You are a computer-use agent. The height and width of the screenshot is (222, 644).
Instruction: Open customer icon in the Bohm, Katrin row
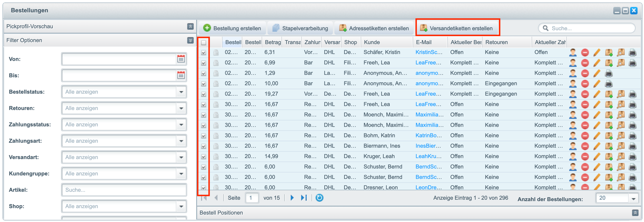pos(572,136)
